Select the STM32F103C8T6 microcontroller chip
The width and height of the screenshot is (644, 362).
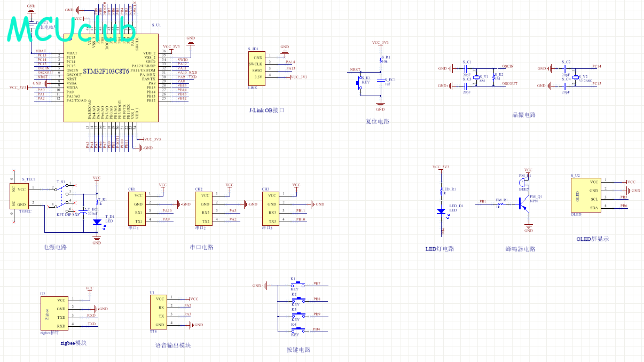click(x=111, y=78)
